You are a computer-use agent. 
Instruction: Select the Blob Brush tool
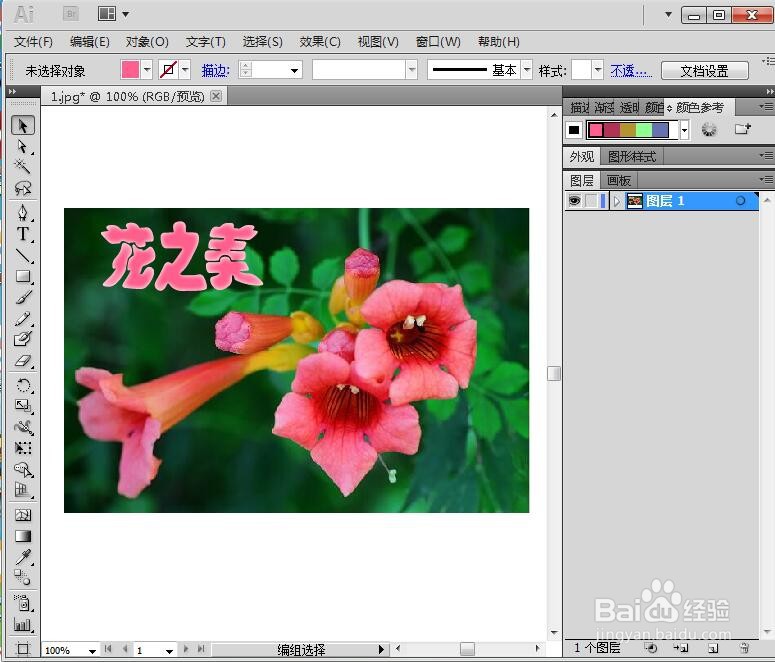click(23, 339)
